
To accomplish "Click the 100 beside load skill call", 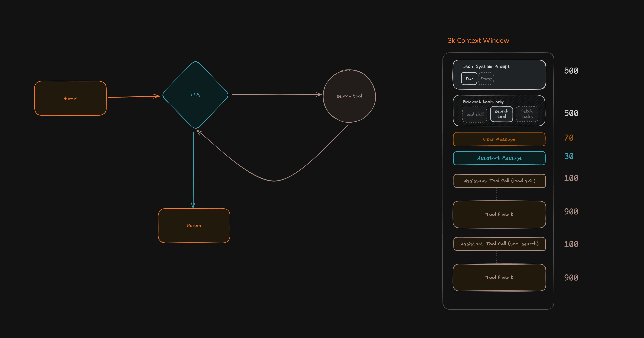I will tap(571, 178).
